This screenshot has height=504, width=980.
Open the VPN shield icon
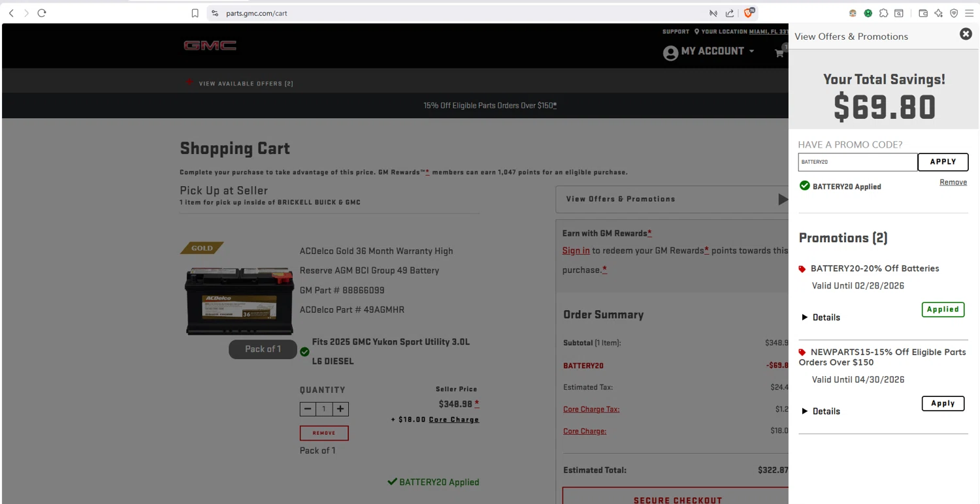[954, 13]
